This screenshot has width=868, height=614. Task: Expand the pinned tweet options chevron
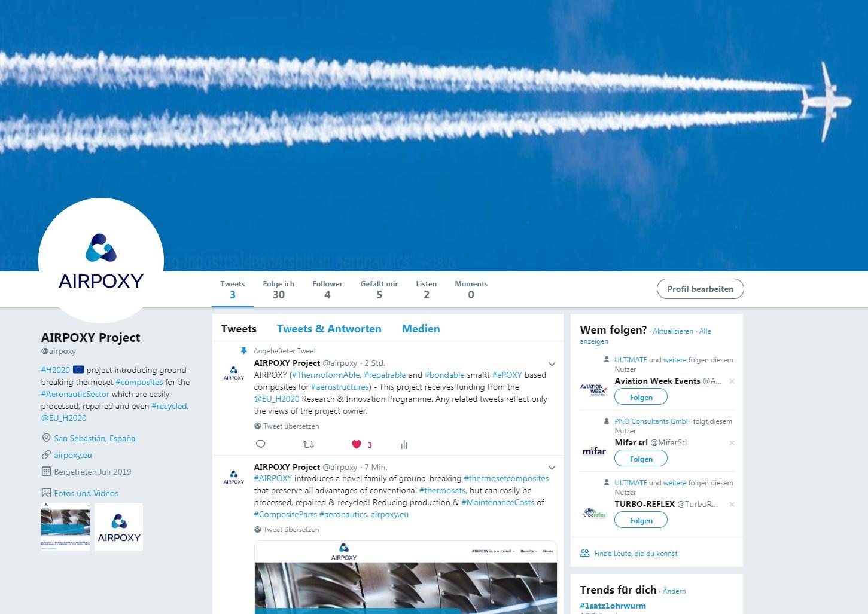(x=552, y=363)
